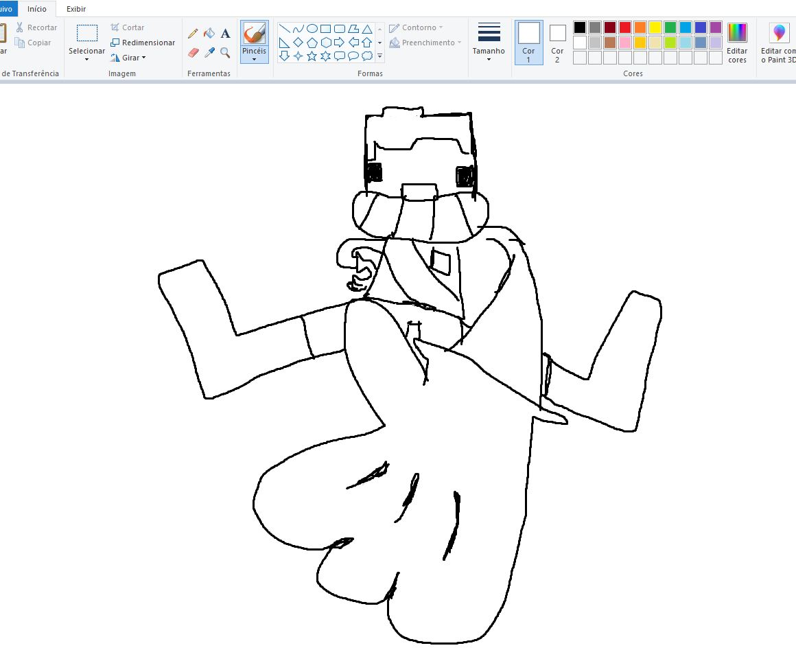Viewport: 796px width, 672px height.
Task: Pick the brown color swatch
Action: [x=609, y=43]
